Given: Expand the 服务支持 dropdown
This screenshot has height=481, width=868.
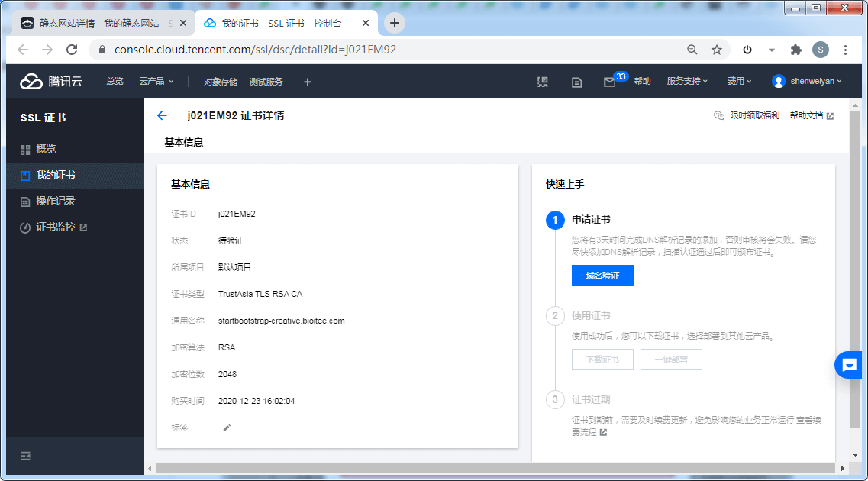Looking at the screenshot, I should [x=687, y=82].
